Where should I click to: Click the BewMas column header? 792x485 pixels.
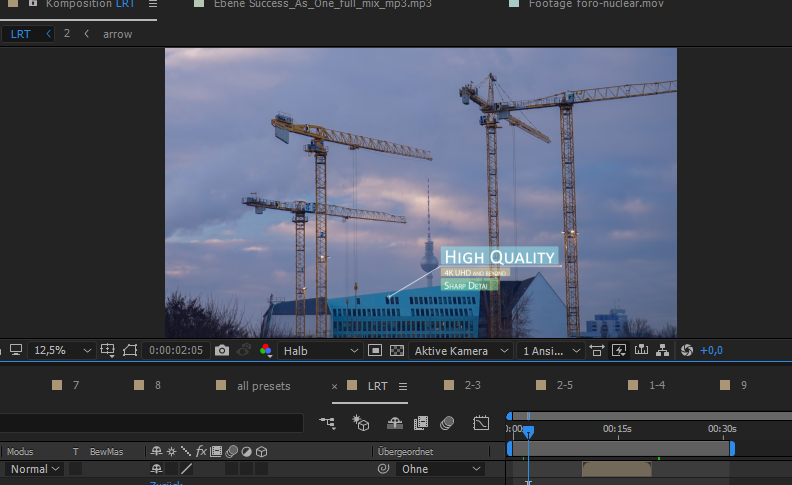107,451
